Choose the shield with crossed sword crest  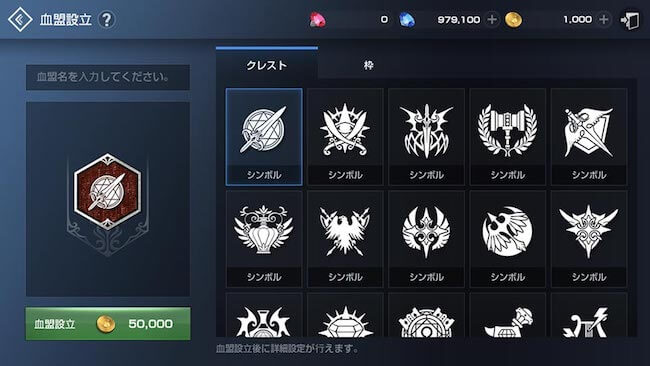point(589,137)
